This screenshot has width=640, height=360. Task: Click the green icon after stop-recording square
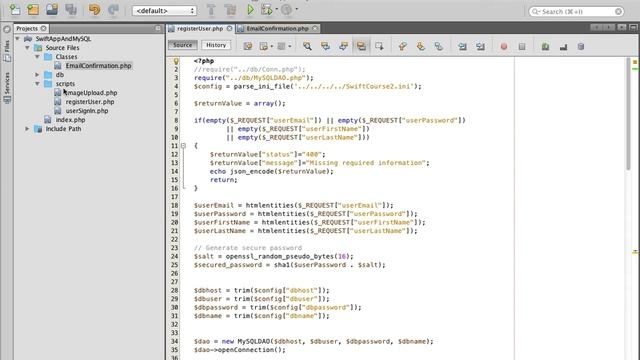click(545, 47)
